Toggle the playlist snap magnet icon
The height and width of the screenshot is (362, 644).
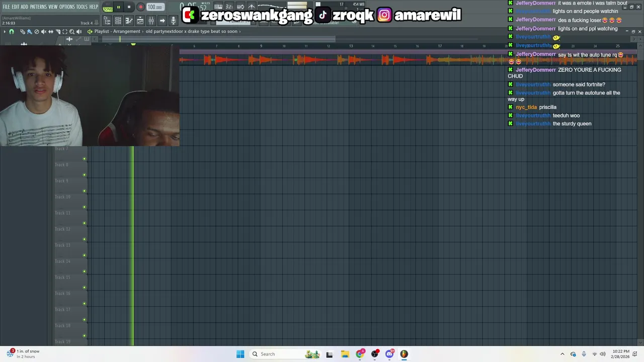11,31
